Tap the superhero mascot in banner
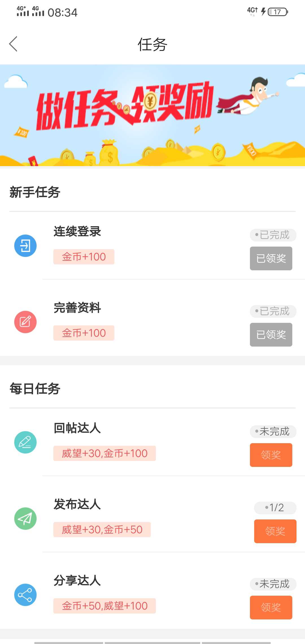305x644 pixels. click(249, 97)
